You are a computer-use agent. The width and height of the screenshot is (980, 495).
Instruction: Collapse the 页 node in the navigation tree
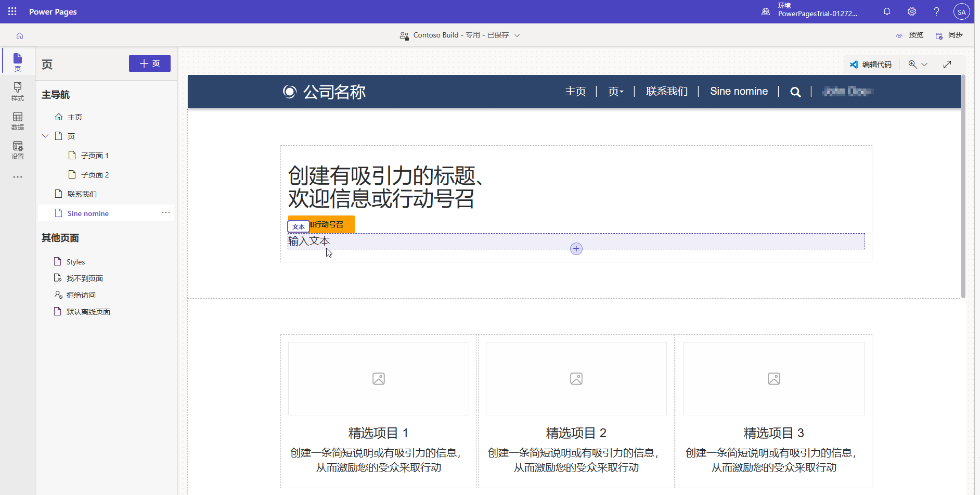(45, 136)
